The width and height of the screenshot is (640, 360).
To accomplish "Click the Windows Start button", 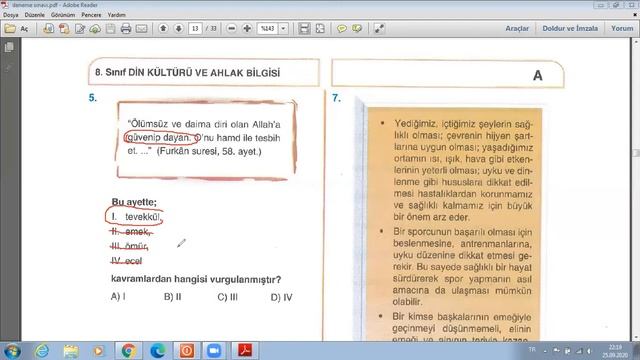I will pos(12,351).
